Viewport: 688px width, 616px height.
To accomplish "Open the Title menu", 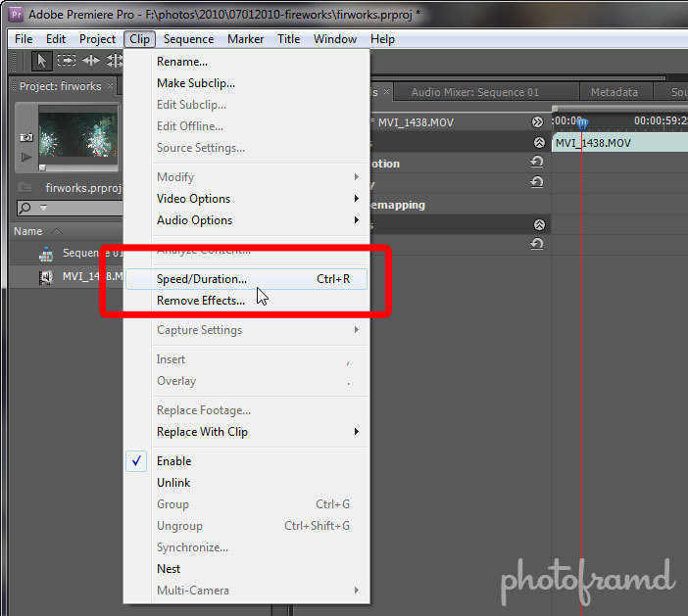I will tap(289, 39).
